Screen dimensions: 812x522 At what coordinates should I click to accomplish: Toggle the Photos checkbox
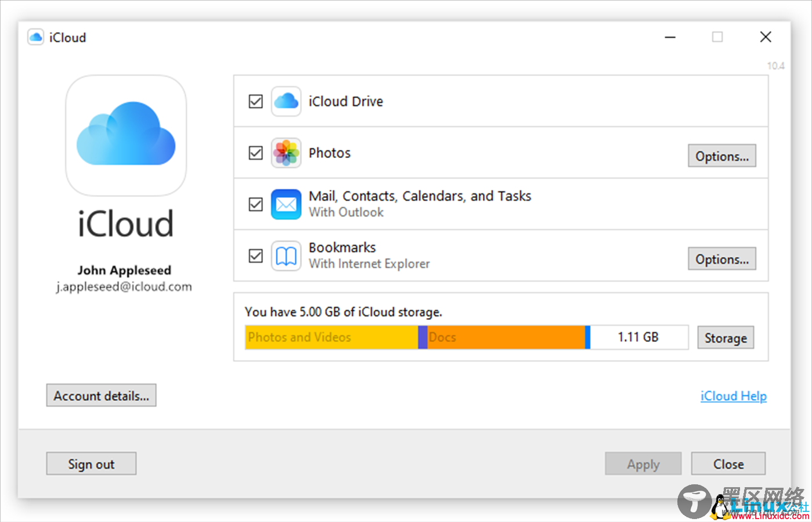255,153
